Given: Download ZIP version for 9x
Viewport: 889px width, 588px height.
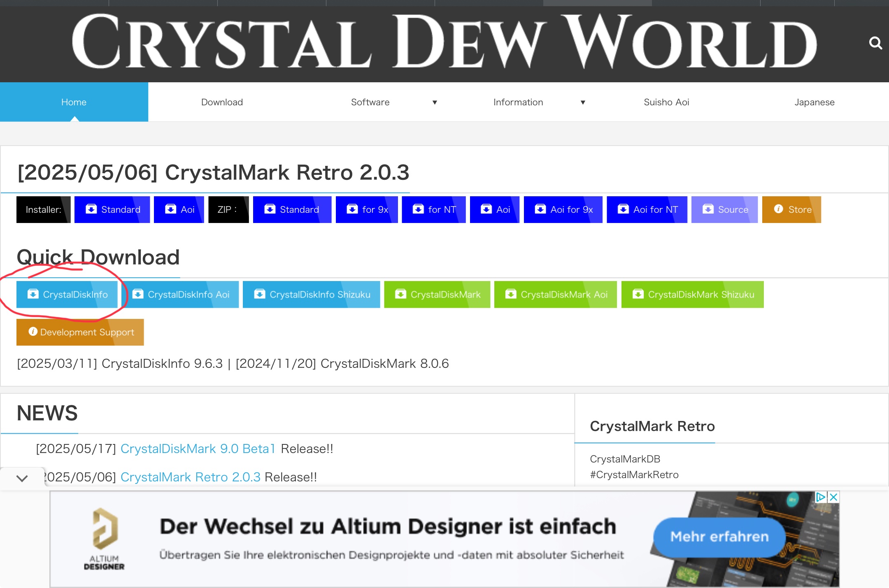Looking at the screenshot, I should tap(367, 210).
